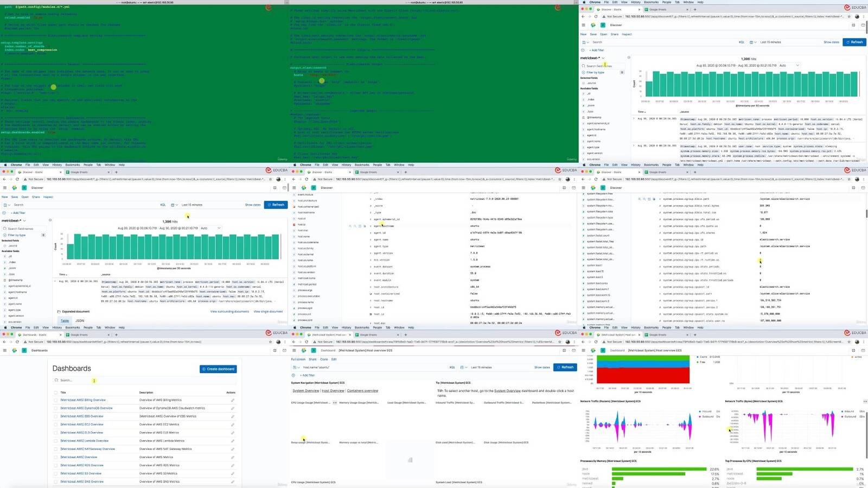Image resolution: width=868 pixels, height=488 pixels.
Task: Click pencil icon for AWS RDS Overview row
Action: point(233,465)
